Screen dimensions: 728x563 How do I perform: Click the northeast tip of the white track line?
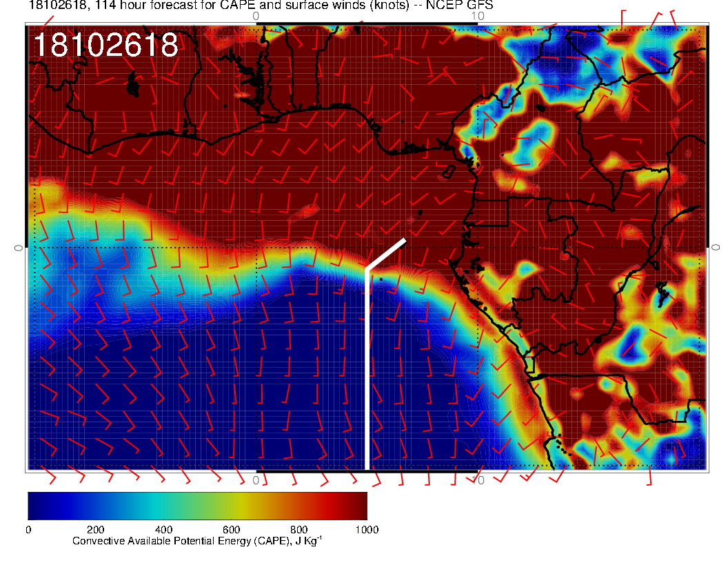click(405, 240)
